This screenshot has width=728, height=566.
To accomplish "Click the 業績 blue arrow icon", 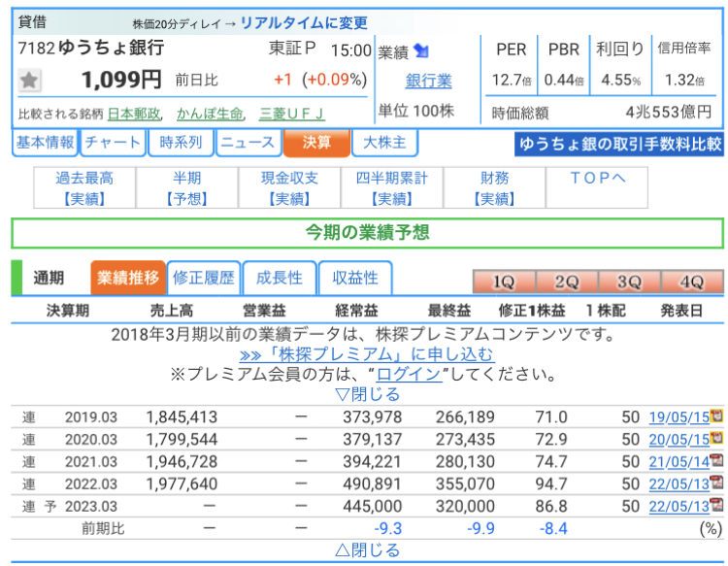I will (420, 50).
